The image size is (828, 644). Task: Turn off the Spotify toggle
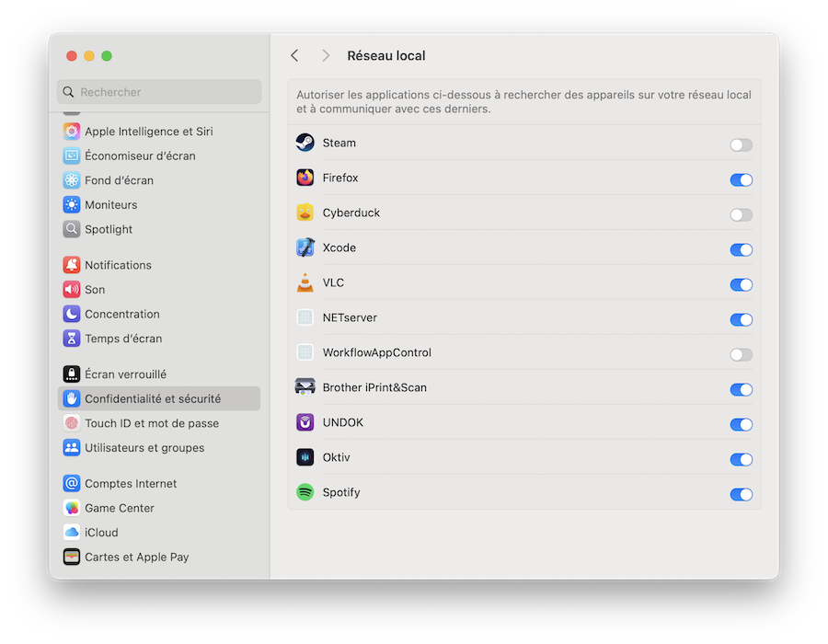tap(741, 495)
